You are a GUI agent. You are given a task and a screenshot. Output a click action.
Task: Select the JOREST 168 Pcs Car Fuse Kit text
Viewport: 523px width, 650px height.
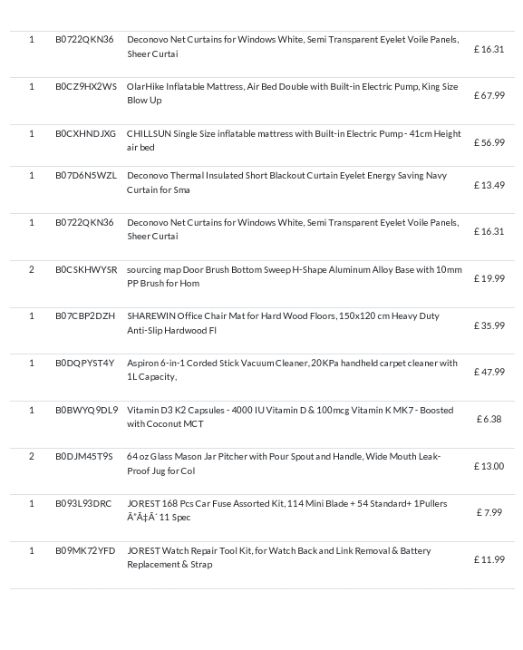[287, 510]
